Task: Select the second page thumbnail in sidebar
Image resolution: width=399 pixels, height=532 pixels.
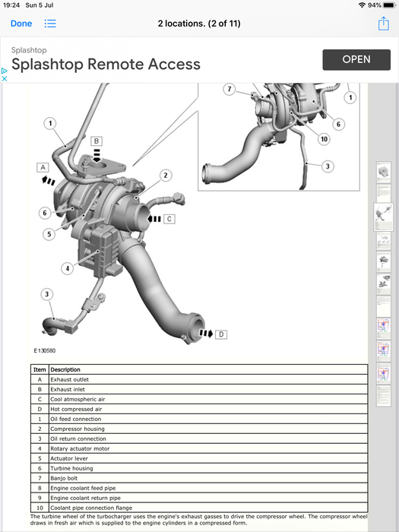Action: (383, 193)
